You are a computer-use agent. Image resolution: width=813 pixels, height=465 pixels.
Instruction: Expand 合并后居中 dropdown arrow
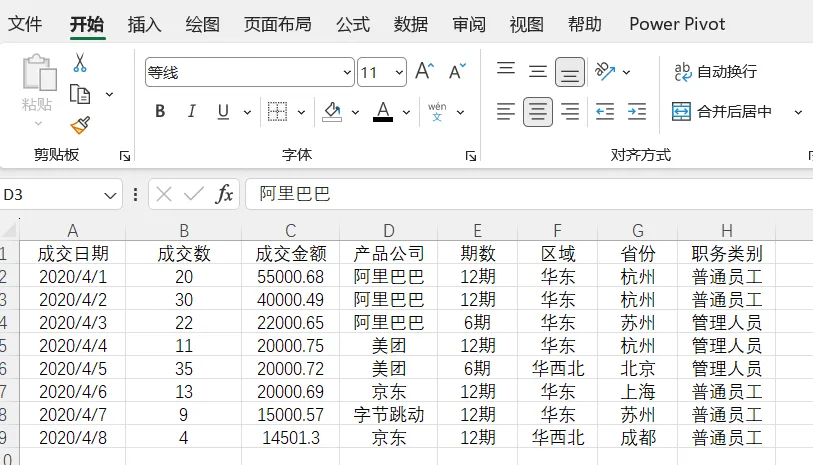[798, 112]
